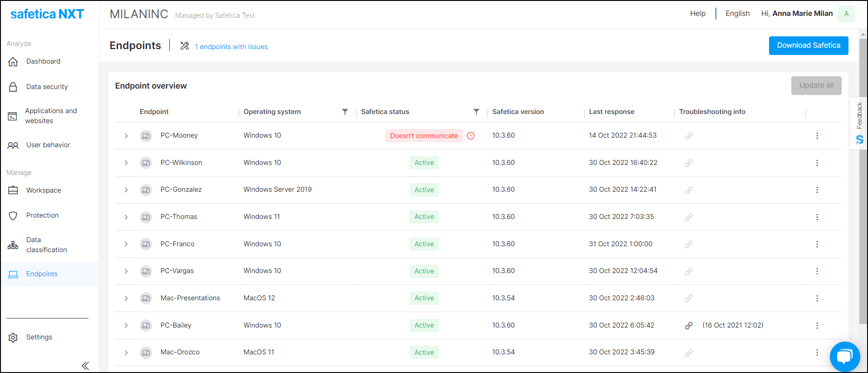Screen dimensions: 868x373
Task: Expand PC-Vargas row
Action: (x=126, y=271)
